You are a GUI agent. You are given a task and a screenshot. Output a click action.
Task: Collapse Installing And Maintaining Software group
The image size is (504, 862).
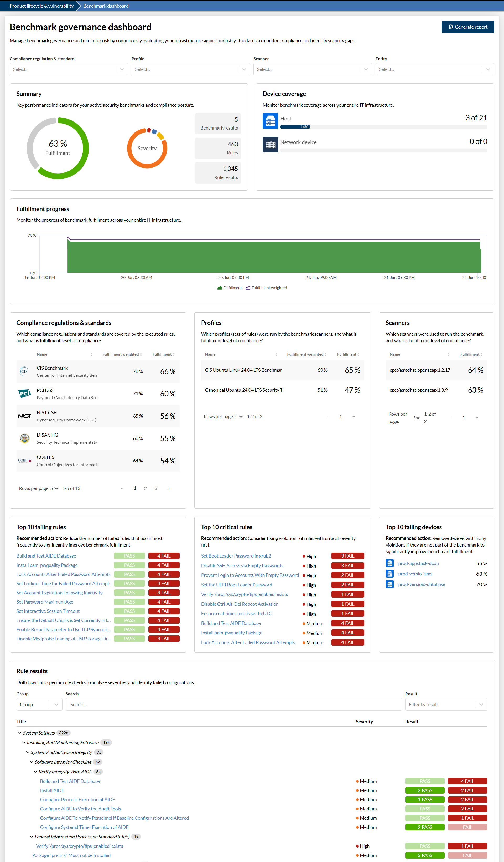[x=24, y=742]
